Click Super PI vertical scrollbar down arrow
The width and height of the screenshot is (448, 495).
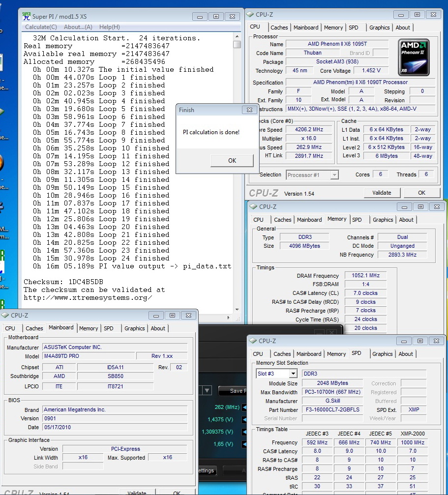237,310
